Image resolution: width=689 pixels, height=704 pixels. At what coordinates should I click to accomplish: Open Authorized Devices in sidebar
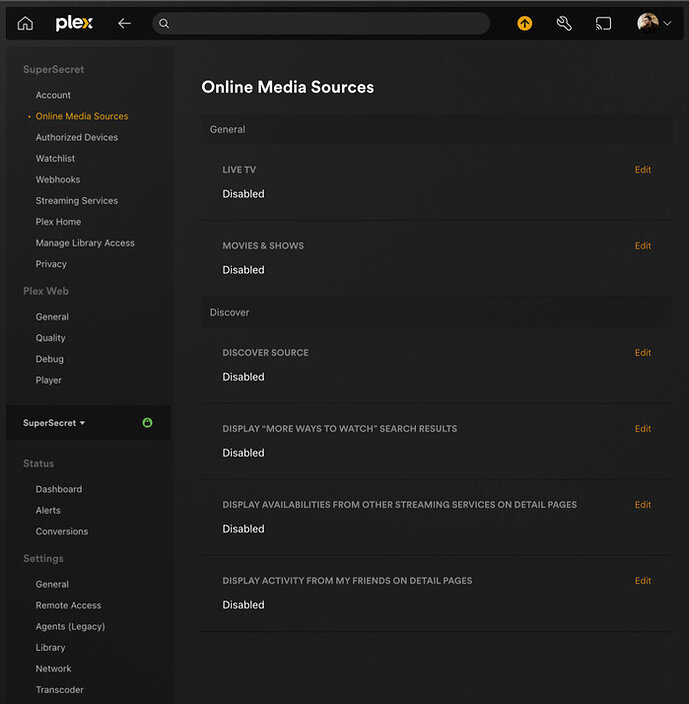coord(77,138)
